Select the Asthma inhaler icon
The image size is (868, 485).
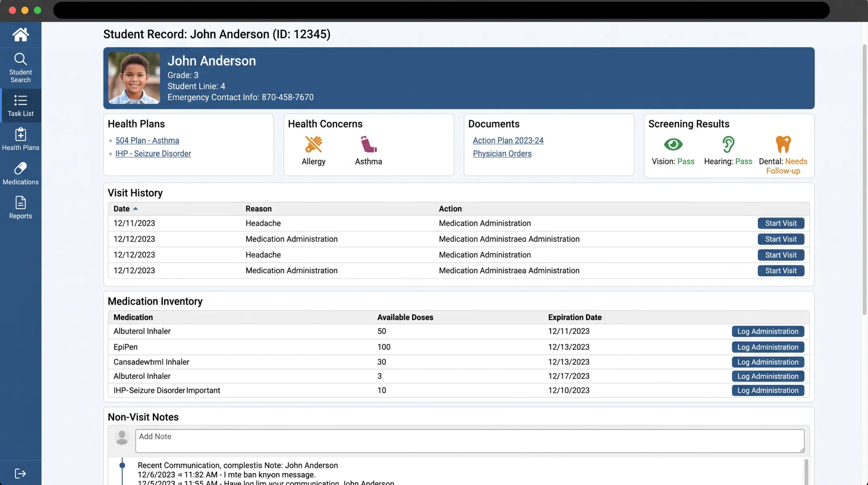tap(368, 144)
